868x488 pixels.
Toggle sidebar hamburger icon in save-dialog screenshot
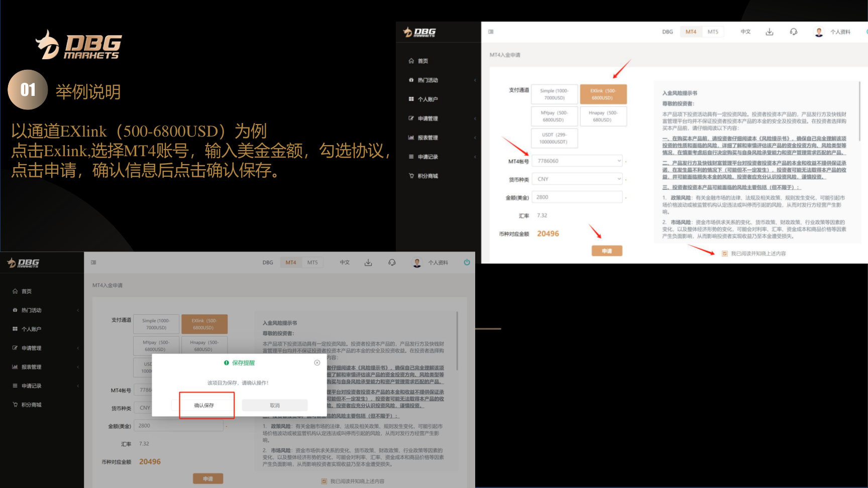tap(93, 262)
